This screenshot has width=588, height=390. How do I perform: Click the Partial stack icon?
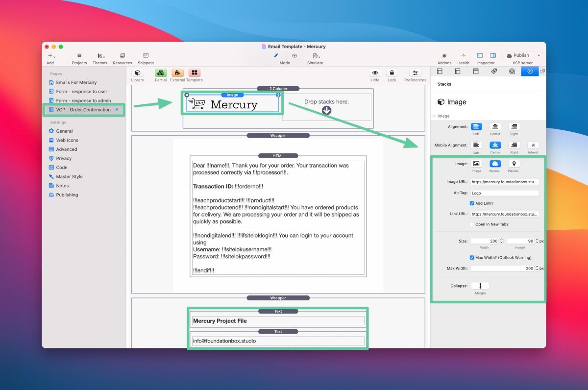pyautogui.click(x=161, y=73)
